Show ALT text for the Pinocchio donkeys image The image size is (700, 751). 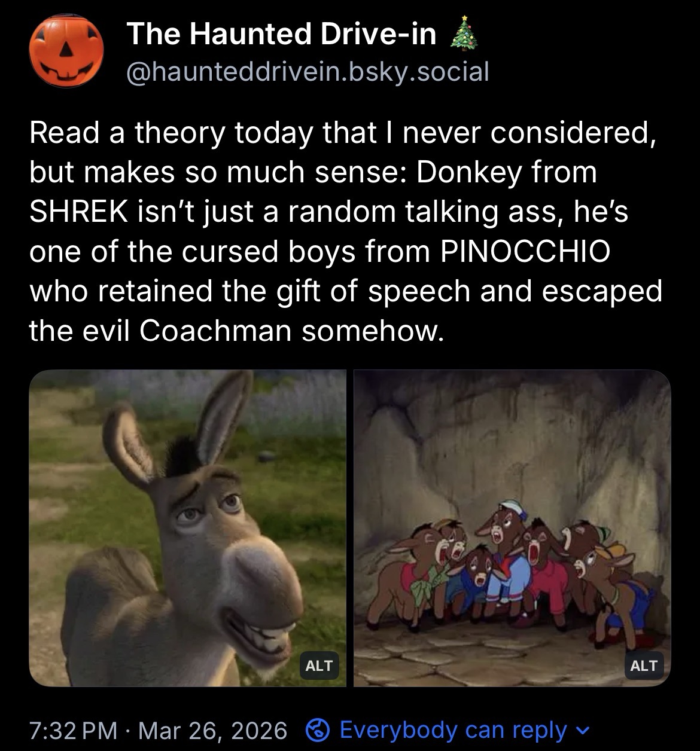pyautogui.click(x=644, y=665)
